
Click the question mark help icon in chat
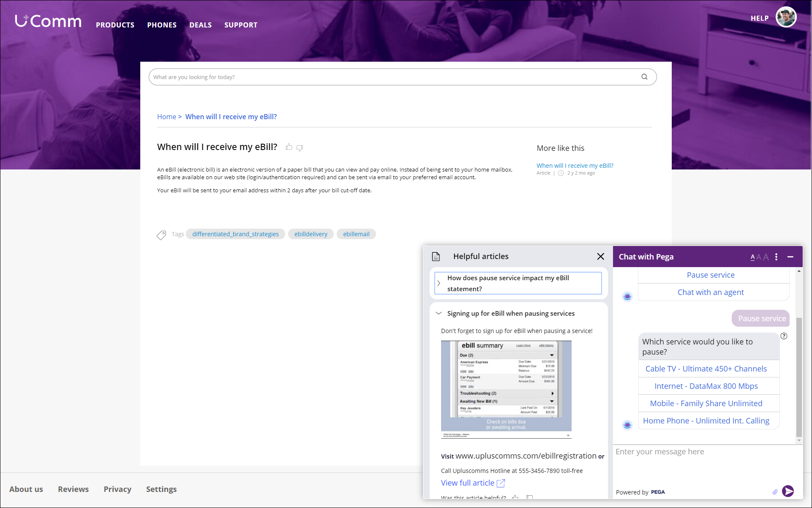[784, 336]
